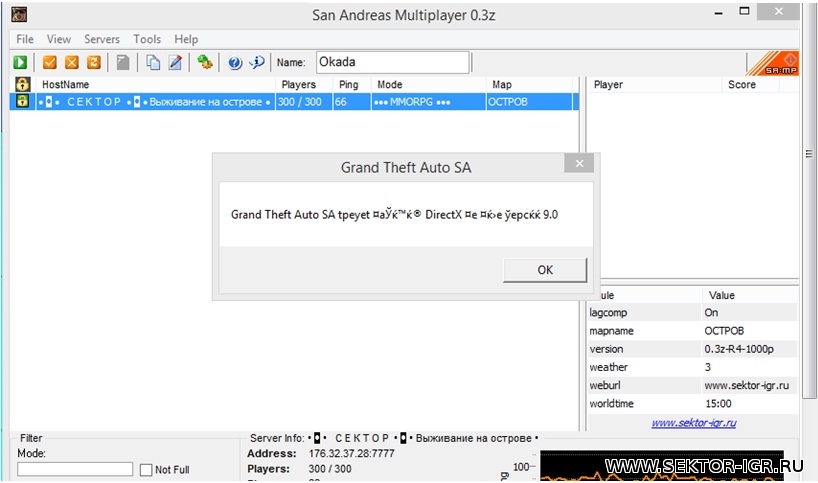818x483 pixels.
Task: Sort servers by HostName column
Action: coord(155,84)
